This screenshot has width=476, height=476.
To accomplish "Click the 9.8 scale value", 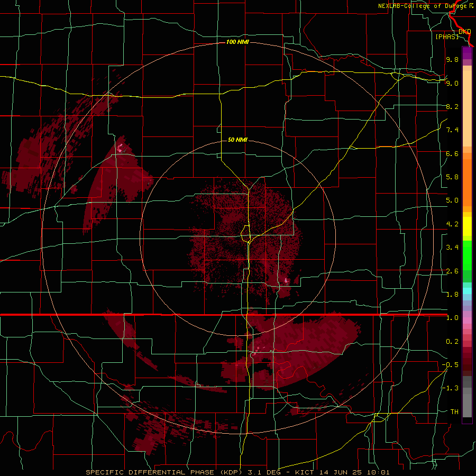I will click(x=452, y=59).
